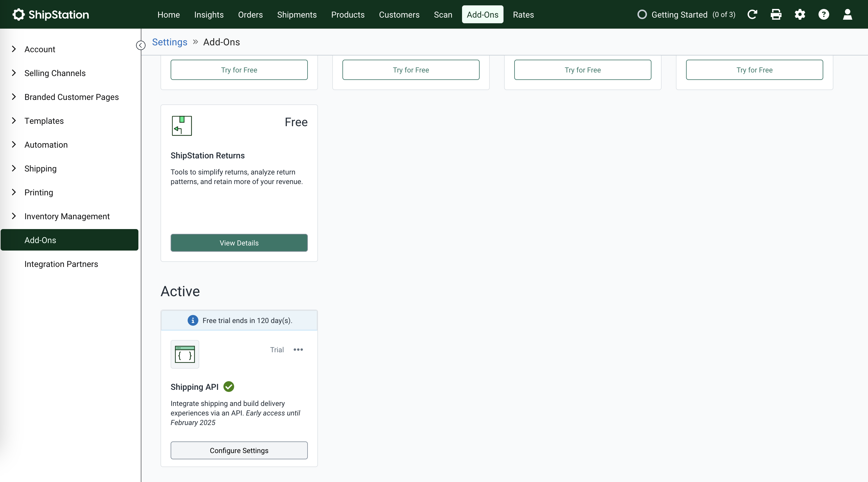Click the refresh icon in the header
Screen dimensions: 868x482
click(x=752, y=14)
